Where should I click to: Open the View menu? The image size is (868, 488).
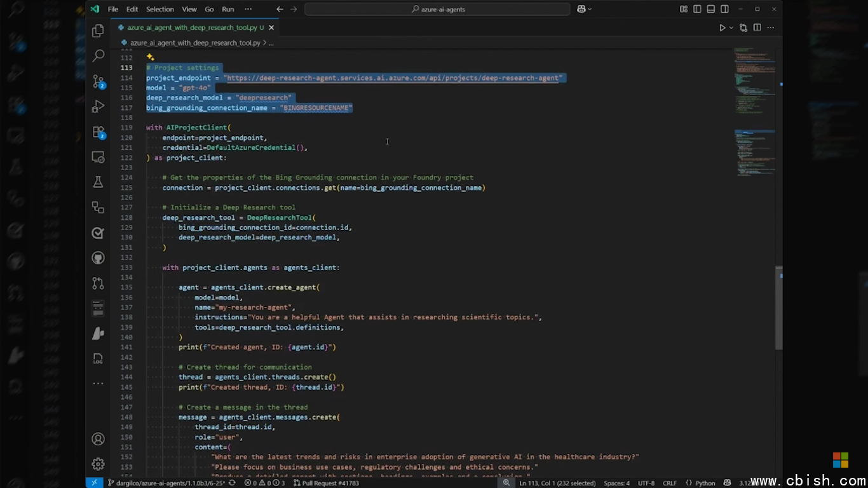click(x=189, y=9)
